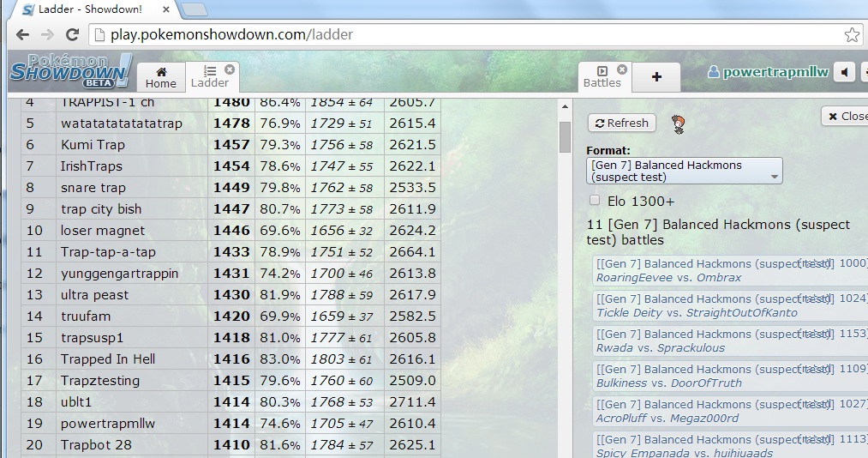
Task: Select ladder user snare trap
Action: 93,188
